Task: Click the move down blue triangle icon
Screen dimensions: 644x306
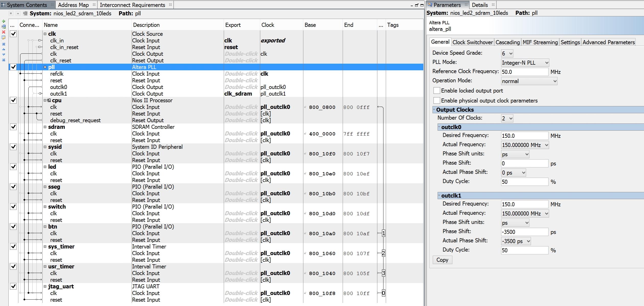Action: pos(4,54)
